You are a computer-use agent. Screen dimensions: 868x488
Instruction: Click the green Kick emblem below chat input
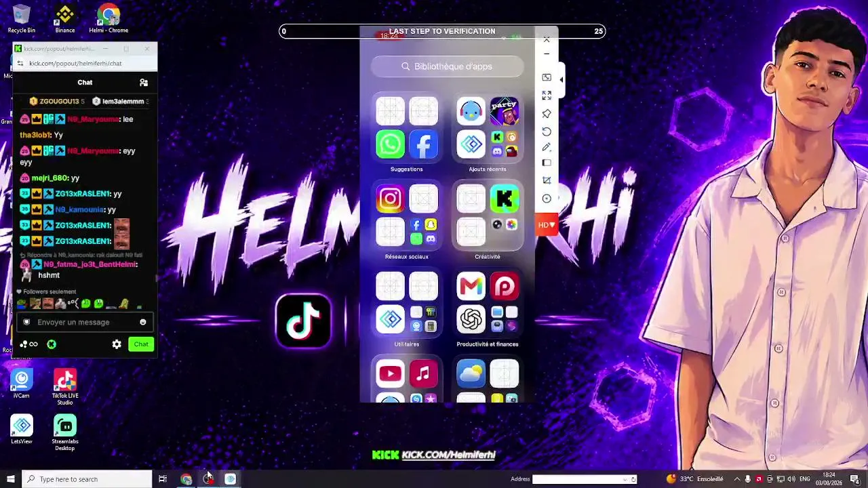[52, 344]
